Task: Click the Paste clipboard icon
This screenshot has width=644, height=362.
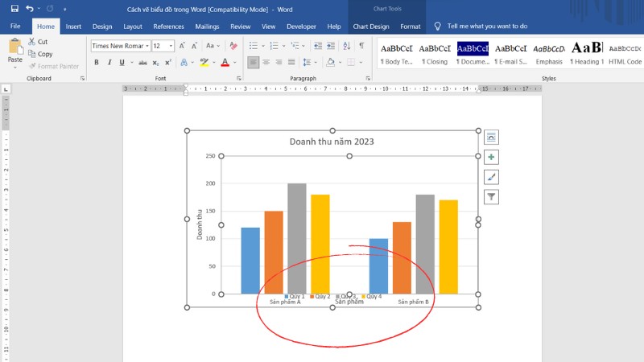Action: click(x=15, y=47)
